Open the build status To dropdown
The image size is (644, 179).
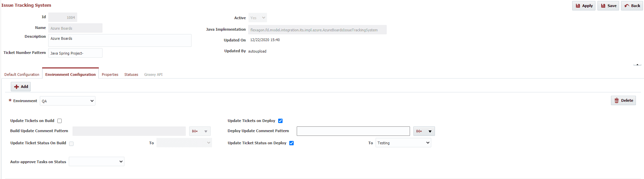pos(184,143)
